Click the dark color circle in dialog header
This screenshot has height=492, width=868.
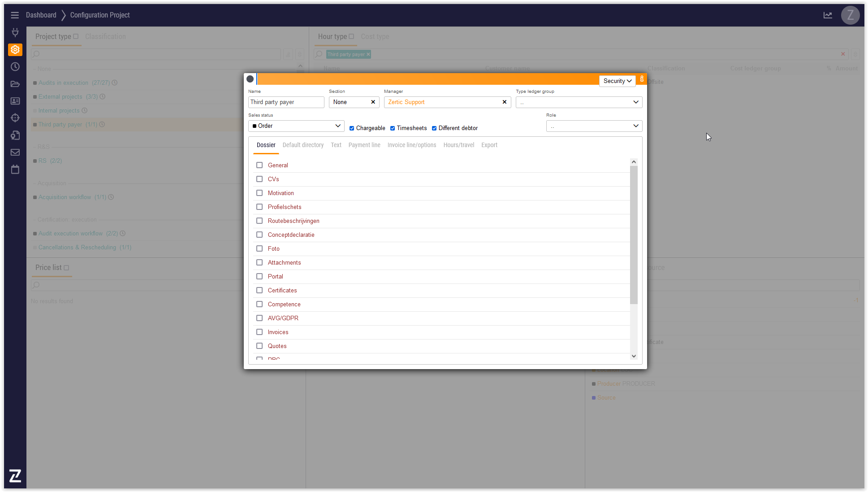[250, 79]
